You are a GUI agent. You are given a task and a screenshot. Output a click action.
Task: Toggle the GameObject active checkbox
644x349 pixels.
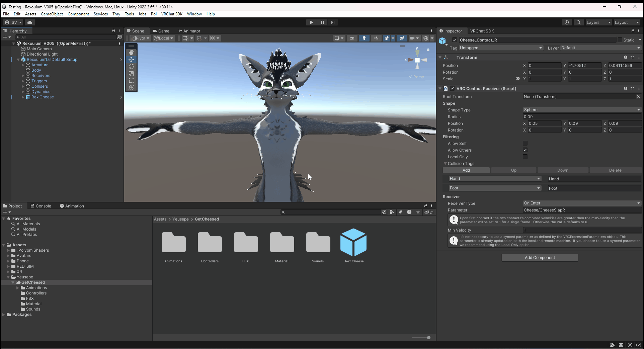tap(455, 40)
